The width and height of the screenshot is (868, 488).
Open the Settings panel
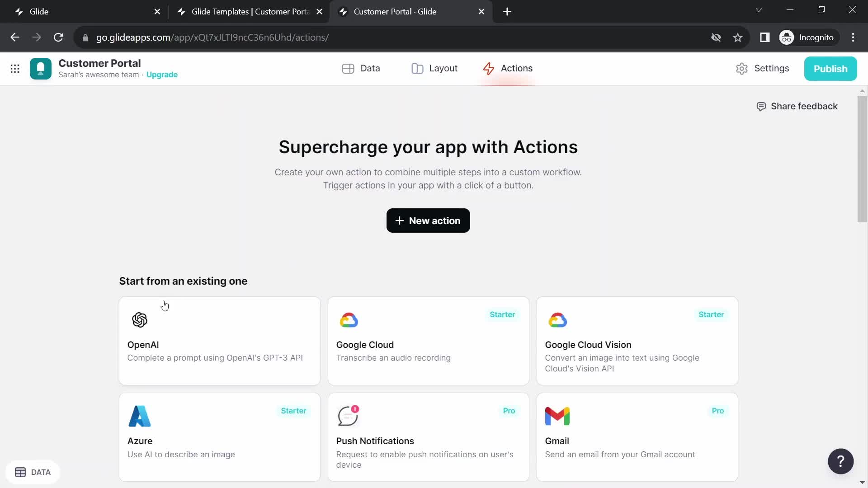click(x=764, y=68)
